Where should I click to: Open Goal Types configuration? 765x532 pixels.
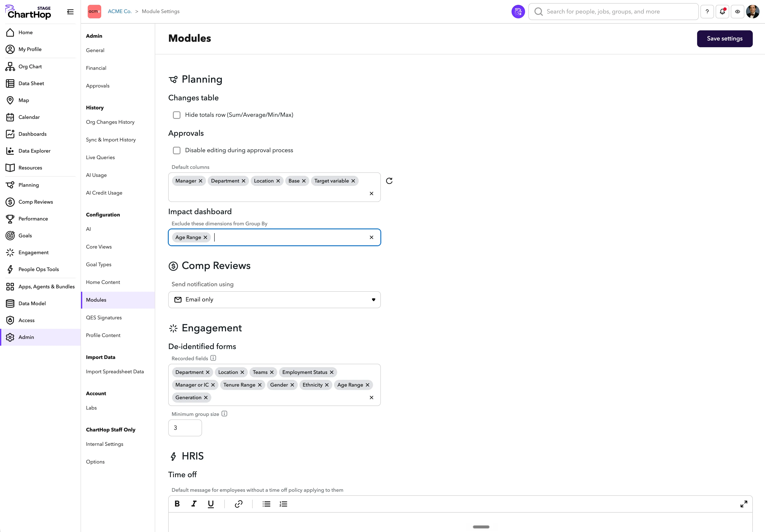click(99, 265)
